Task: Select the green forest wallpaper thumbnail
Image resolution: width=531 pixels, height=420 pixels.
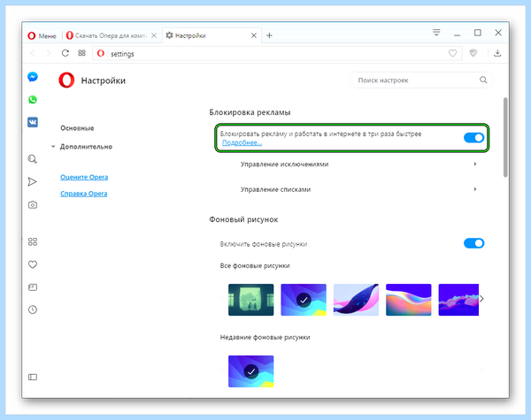Action: click(x=251, y=300)
